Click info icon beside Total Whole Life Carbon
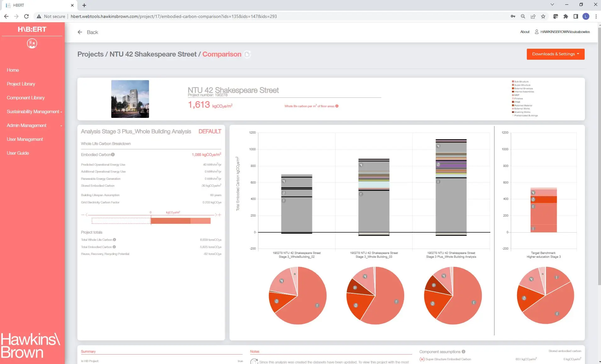 [114, 240]
